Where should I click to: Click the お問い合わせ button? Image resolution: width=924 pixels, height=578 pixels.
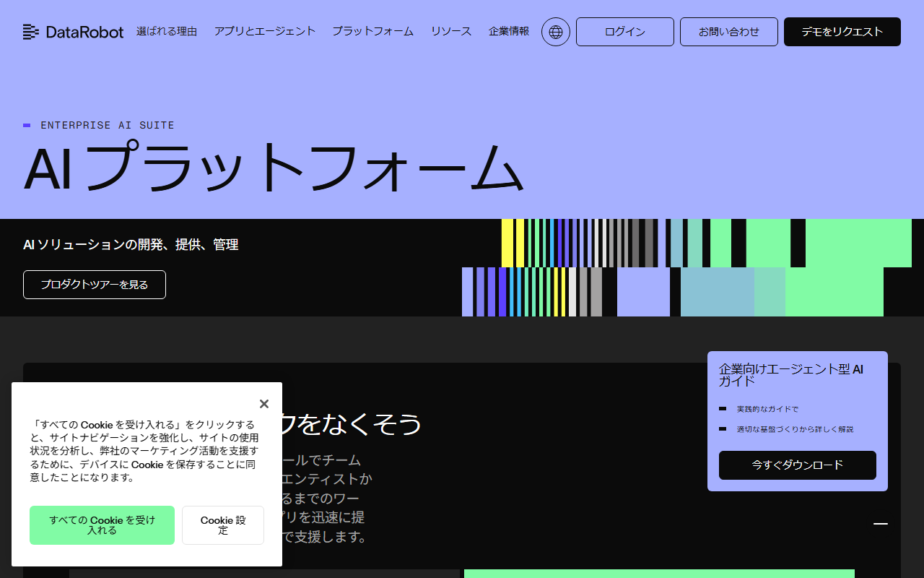(x=728, y=32)
